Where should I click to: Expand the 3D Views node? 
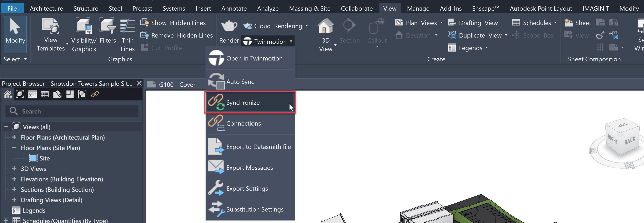point(14,168)
